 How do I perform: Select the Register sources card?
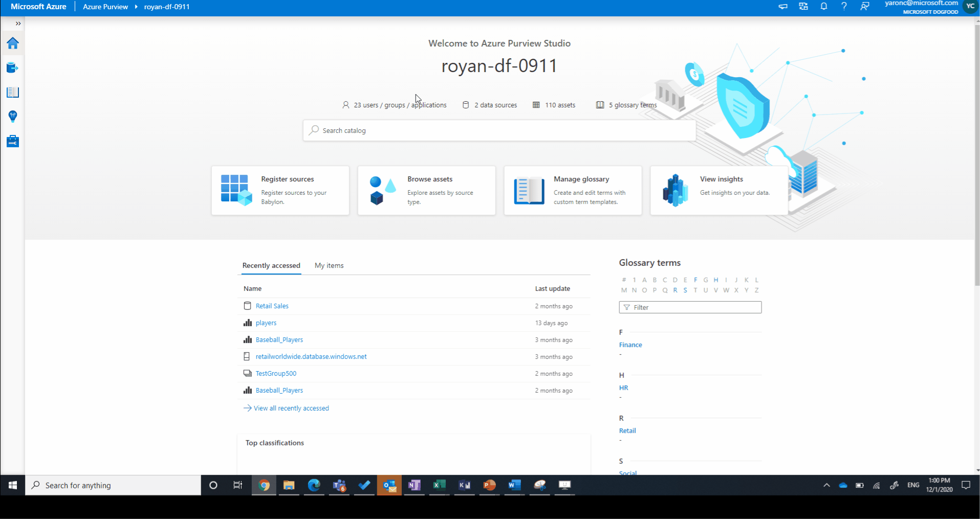[x=280, y=190]
